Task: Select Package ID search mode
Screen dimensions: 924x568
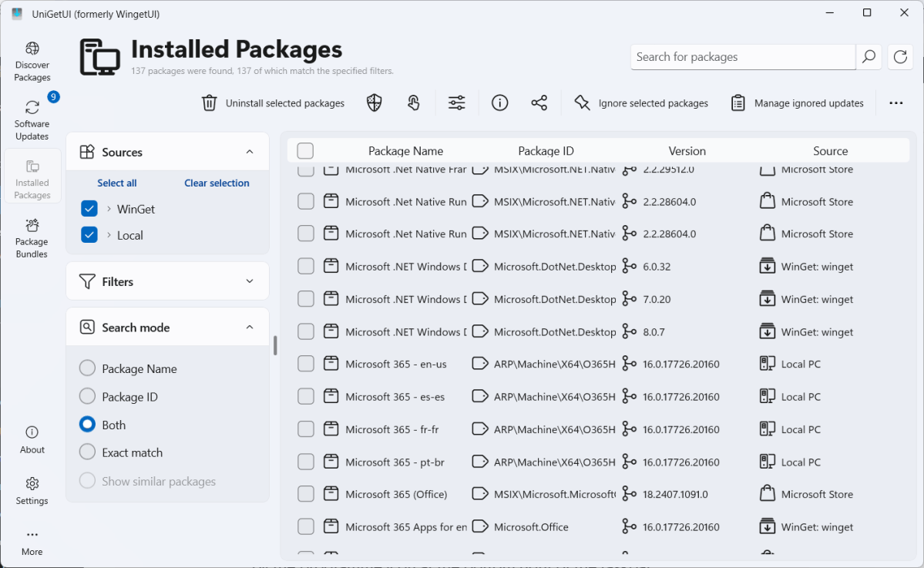Action: click(x=87, y=397)
